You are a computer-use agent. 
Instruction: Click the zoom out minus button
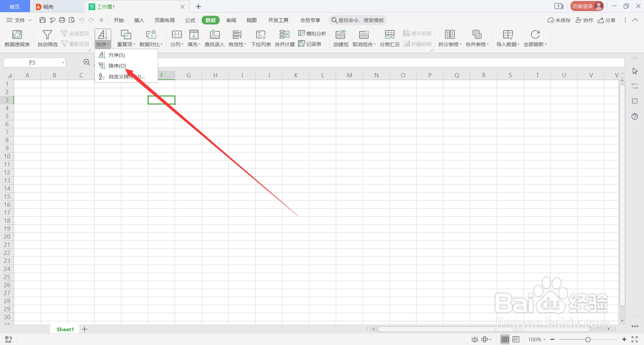(x=552, y=339)
